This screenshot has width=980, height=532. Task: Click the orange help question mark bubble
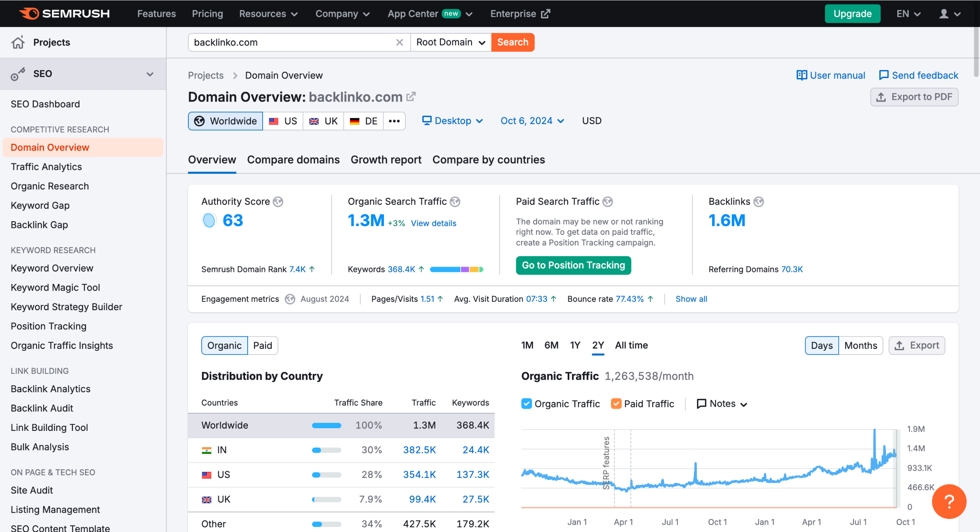949,501
